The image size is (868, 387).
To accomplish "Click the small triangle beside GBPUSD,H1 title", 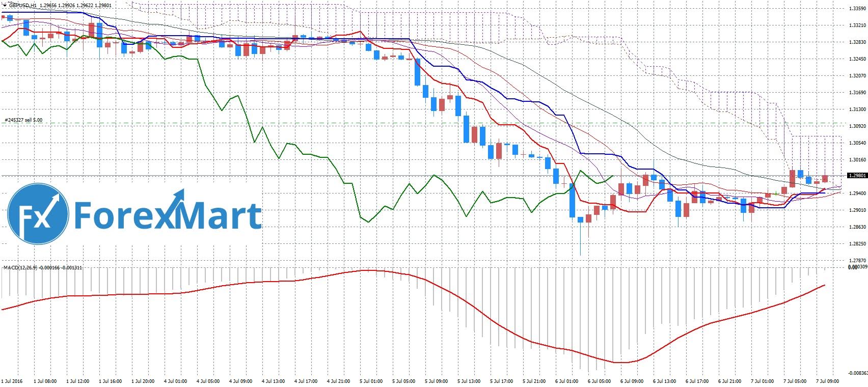I will [x=5, y=5].
